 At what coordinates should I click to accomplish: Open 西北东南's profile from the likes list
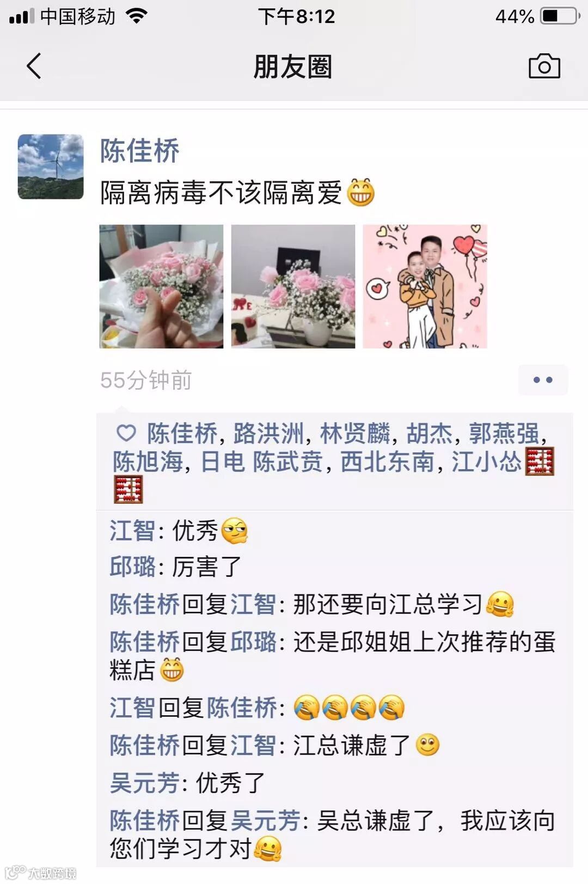[387, 462]
